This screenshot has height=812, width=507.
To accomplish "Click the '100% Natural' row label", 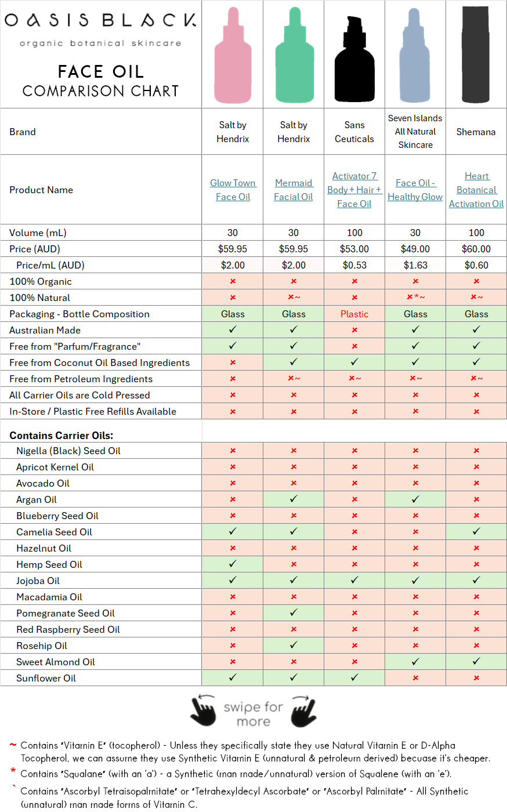I will [39, 298].
